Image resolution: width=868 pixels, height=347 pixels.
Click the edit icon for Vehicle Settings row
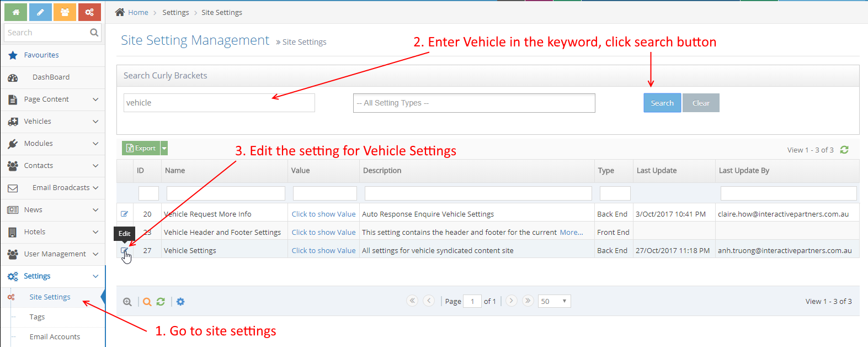[x=125, y=251]
